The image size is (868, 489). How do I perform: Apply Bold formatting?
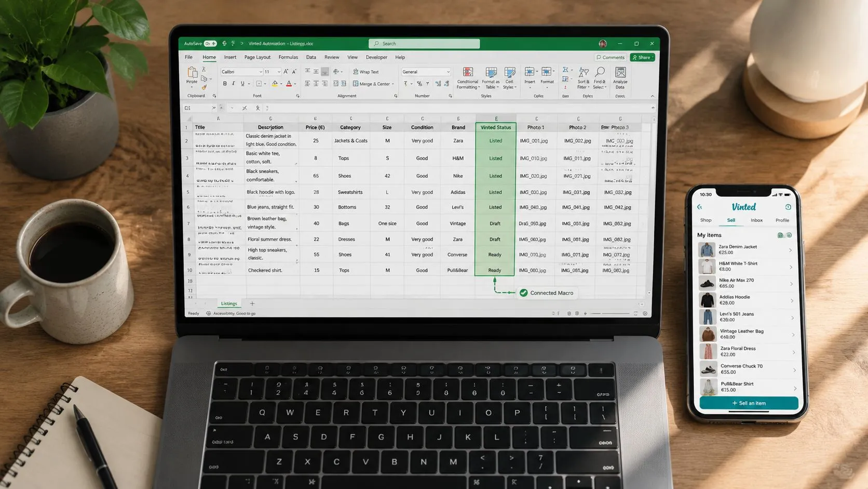[x=225, y=84]
